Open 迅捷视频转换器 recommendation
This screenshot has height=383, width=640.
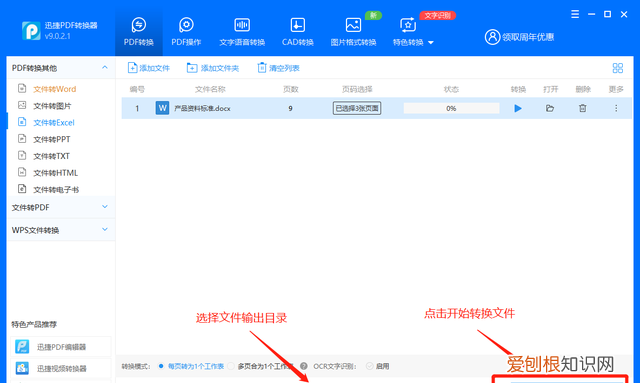click(x=61, y=368)
